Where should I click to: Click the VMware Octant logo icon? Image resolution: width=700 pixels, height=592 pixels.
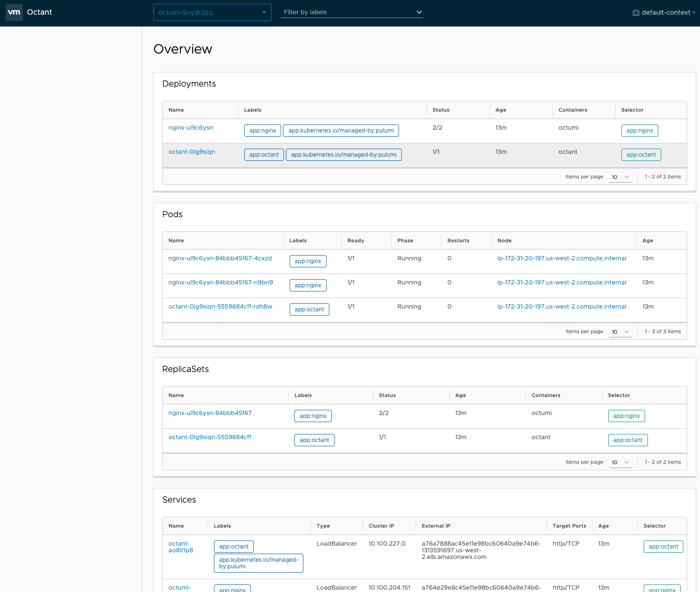click(x=14, y=12)
